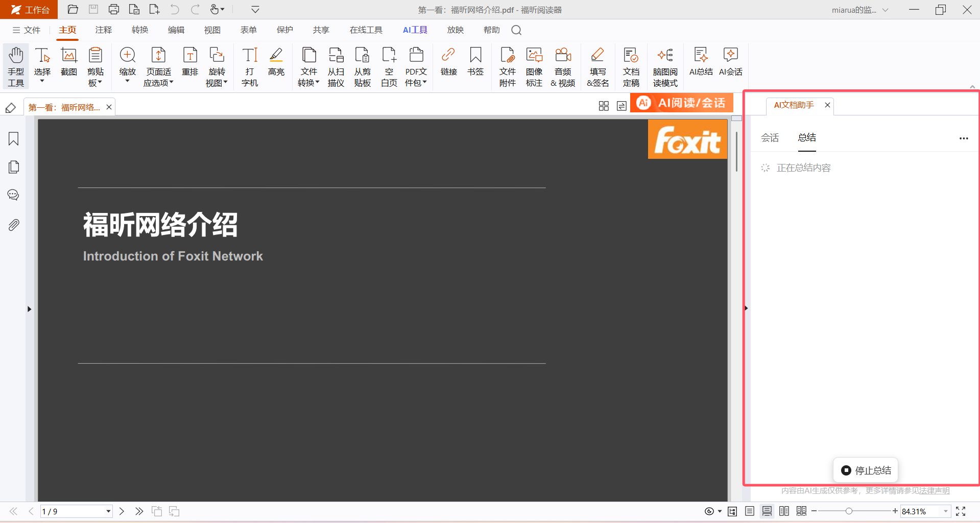Open a file with the folder icon
This screenshot has height=523, width=980.
pyautogui.click(x=73, y=9)
